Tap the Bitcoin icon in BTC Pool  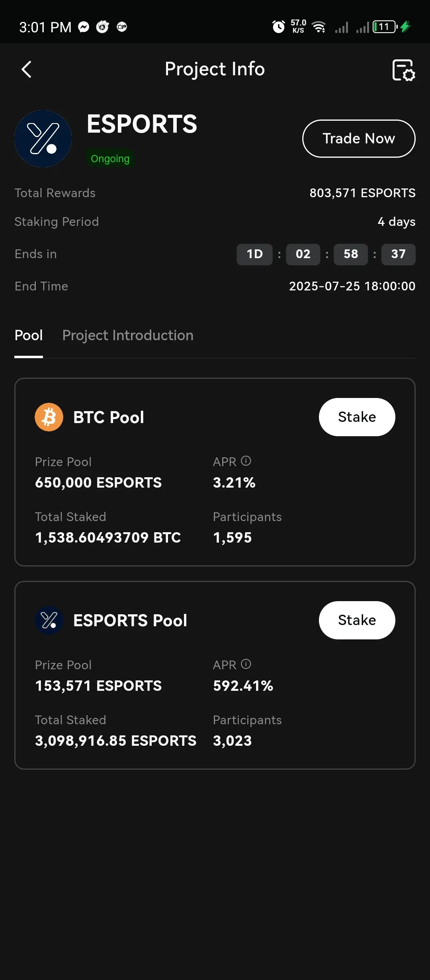click(49, 417)
